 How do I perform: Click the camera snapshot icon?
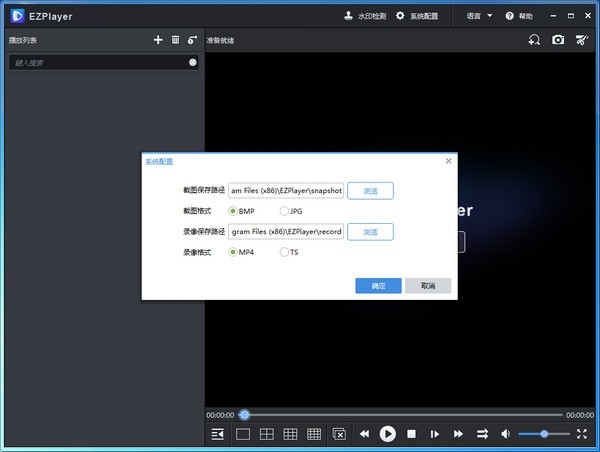click(559, 40)
